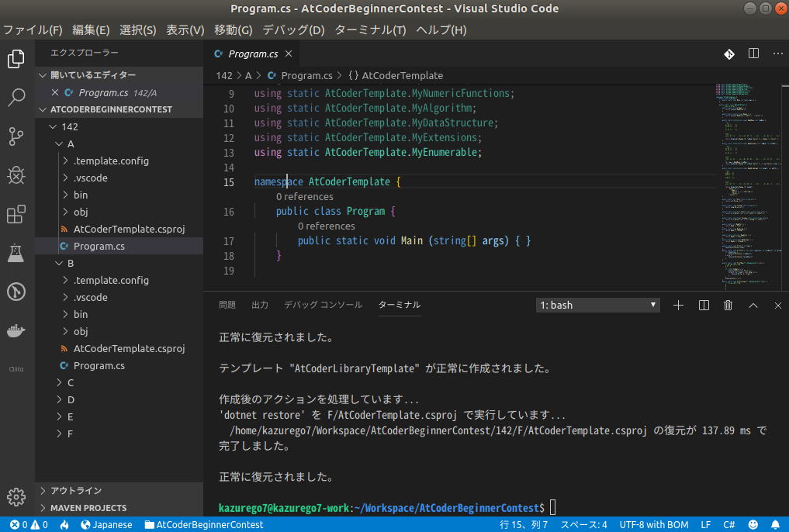Click the flame icon in status bar

pos(64,524)
